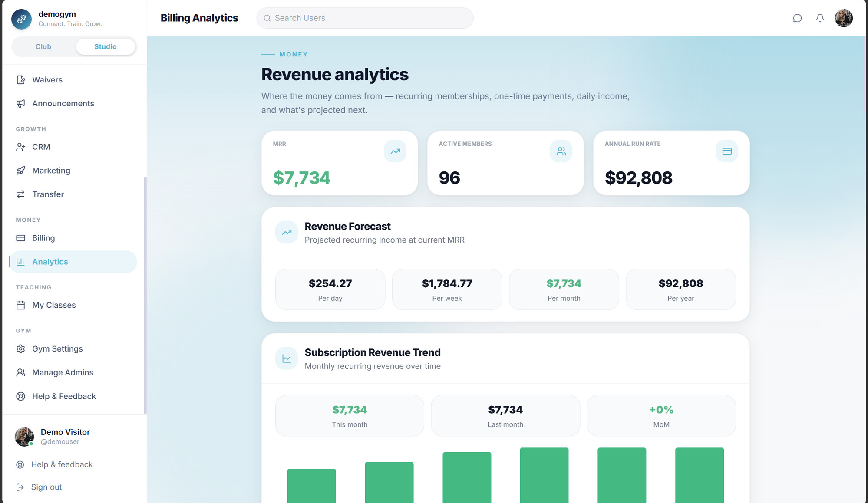This screenshot has width=868, height=503.
Task: Click the active members count 96
Action: (449, 178)
